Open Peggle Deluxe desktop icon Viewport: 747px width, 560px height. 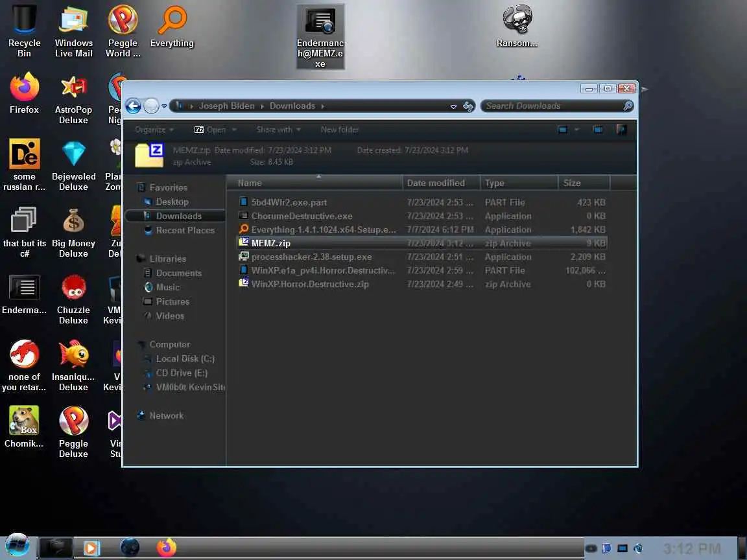tap(73, 432)
